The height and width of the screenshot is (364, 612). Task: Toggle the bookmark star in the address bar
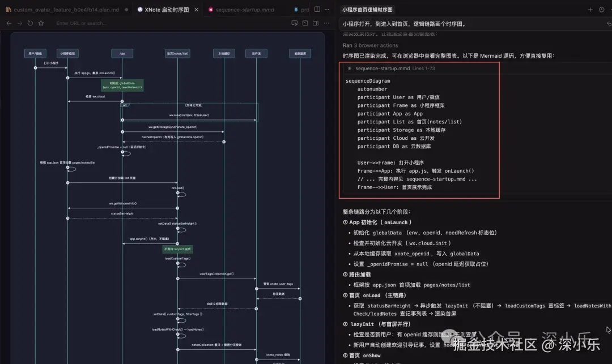[x=40, y=23]
